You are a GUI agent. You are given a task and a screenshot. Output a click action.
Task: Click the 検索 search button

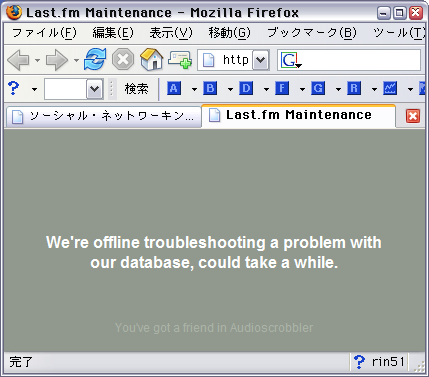(137, 89)
